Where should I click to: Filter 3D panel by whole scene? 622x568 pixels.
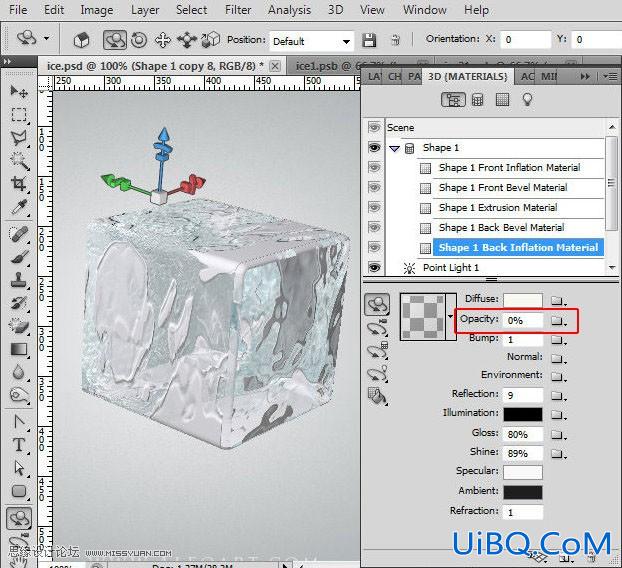(453, 100)
